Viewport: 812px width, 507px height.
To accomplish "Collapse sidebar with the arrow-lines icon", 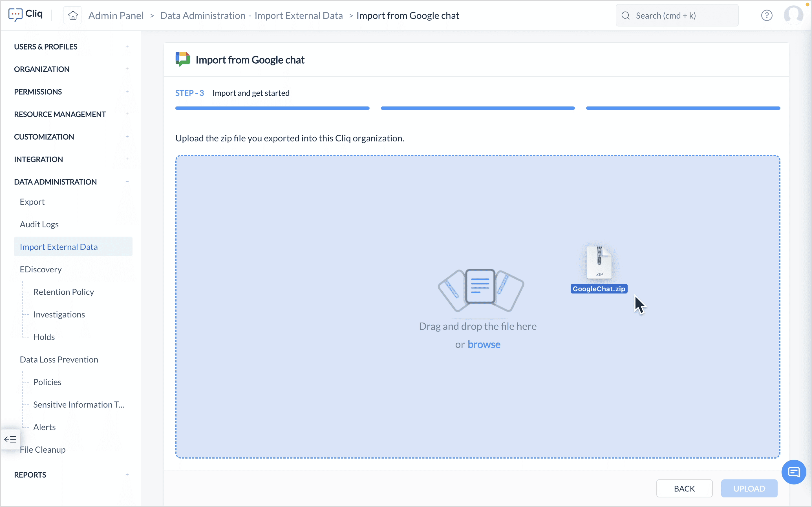I will pos(10,439).
